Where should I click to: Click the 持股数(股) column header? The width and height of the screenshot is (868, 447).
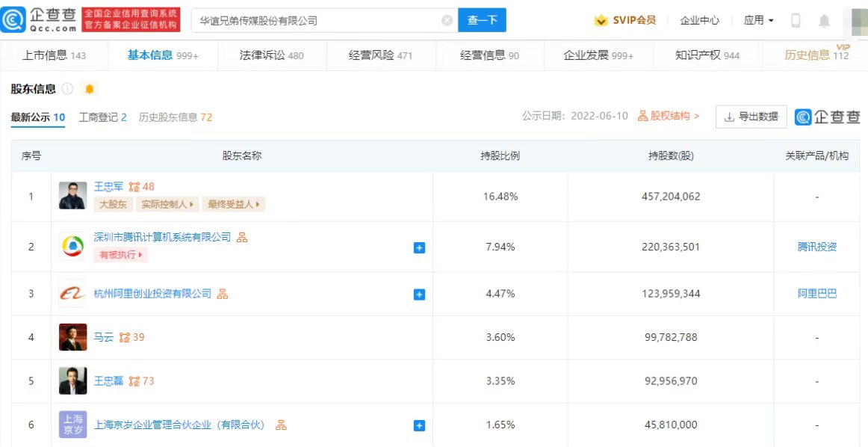[x=671, y=155]
